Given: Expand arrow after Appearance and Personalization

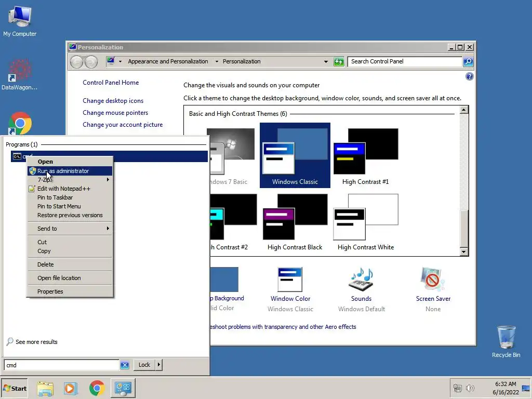Looking at the screenshot, I should click(217, 61).
